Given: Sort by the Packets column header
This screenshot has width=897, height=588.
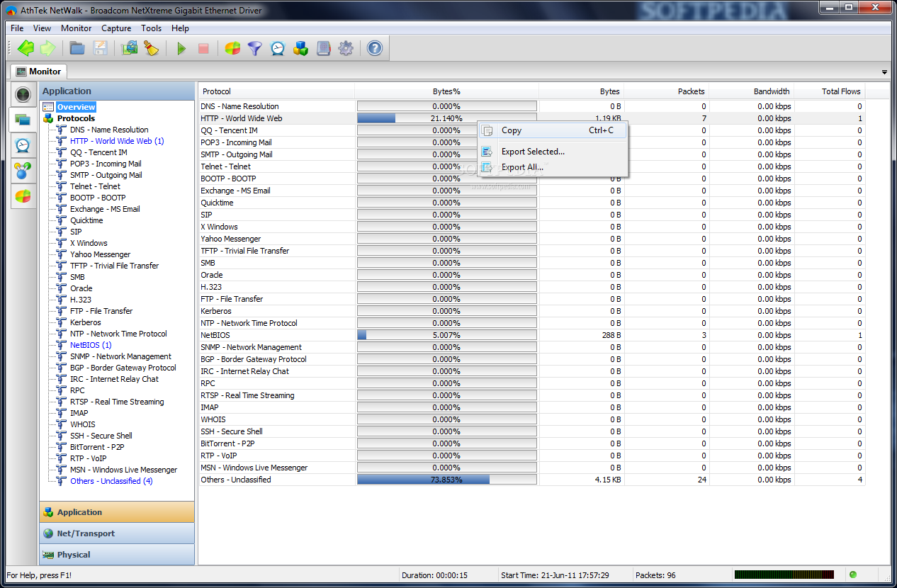Looking at the screenshot, I should 666,91.
